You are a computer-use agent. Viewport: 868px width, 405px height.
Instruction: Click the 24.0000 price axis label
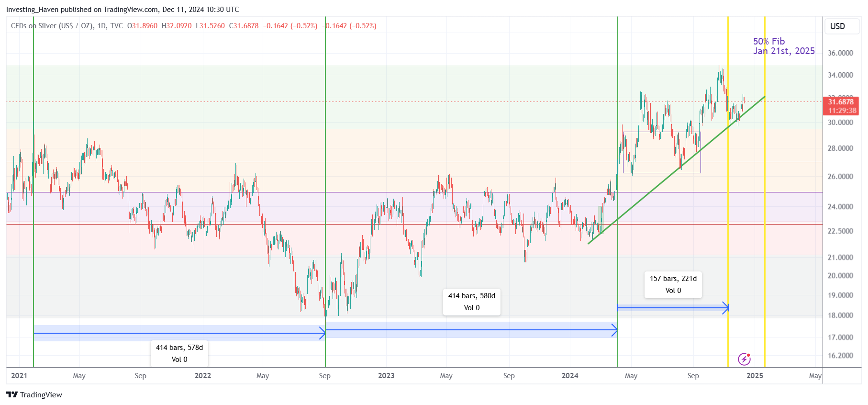pyautogui.click(x=840, y=207)
